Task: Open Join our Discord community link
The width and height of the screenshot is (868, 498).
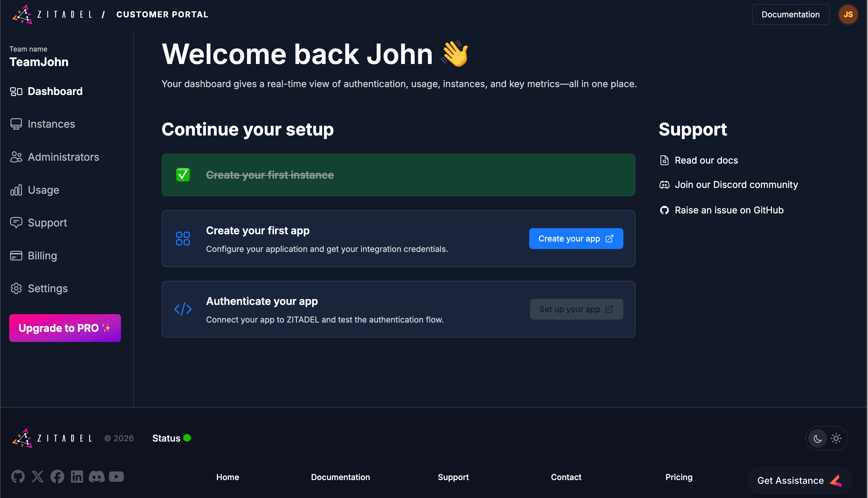Action: point(736,185)
